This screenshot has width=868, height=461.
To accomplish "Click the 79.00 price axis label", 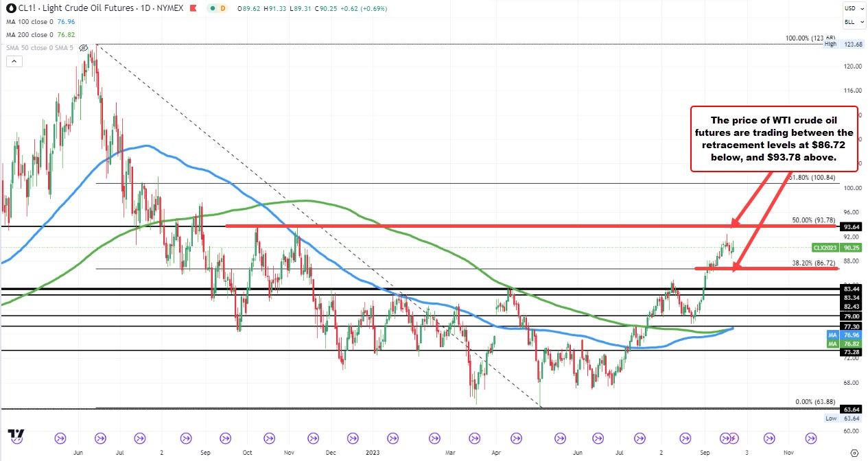I will (x=852, y=316).
